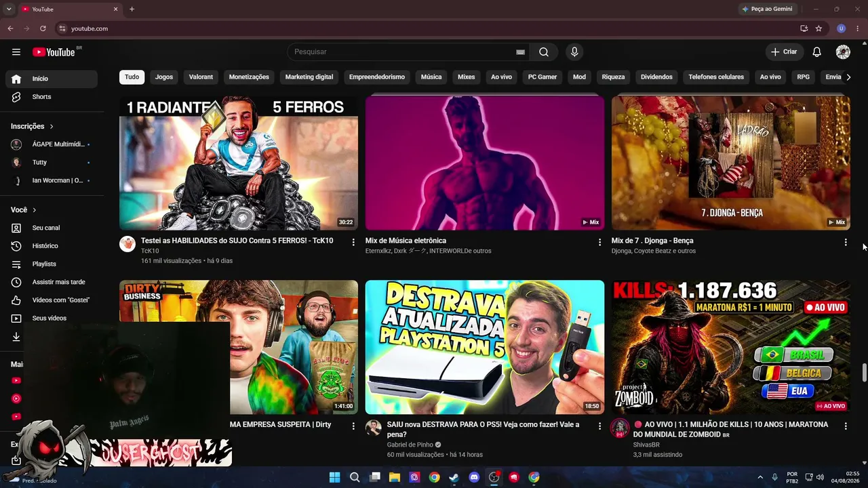Image resolution: width=868 pixels, height=488 pixels.
Task: Open Discord from the taskbar
Action: tap(474, 477)
